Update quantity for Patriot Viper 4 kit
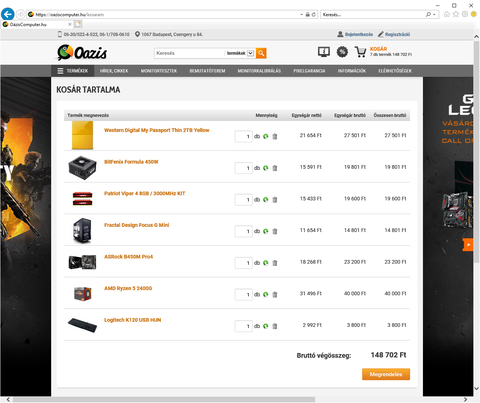 click(266, 200)
